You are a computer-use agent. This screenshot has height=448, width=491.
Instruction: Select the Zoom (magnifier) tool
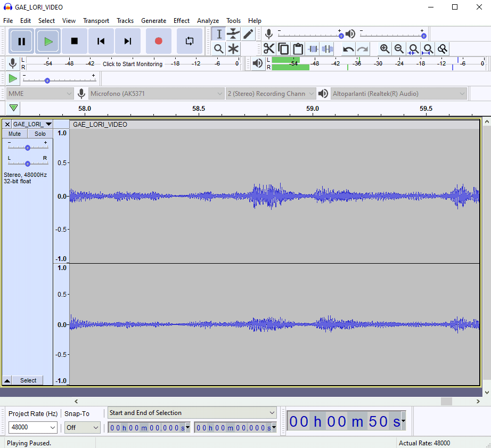pyautogui.click(x=219, y=49)
